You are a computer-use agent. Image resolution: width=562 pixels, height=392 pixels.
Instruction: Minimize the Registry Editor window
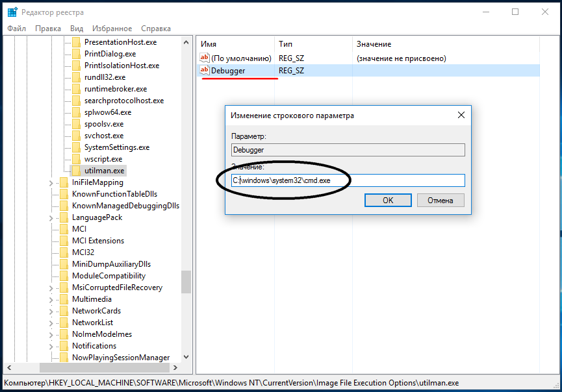point(486,12)
